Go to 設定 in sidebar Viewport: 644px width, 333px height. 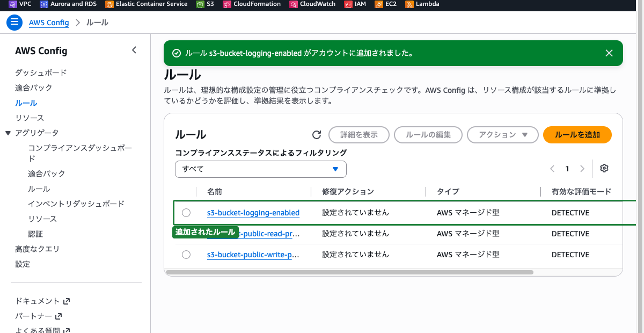[23, 264]
